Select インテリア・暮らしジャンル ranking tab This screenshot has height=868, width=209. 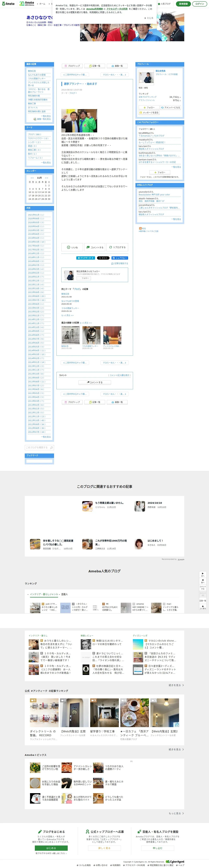pyautogui.click(x=44, y=594)
